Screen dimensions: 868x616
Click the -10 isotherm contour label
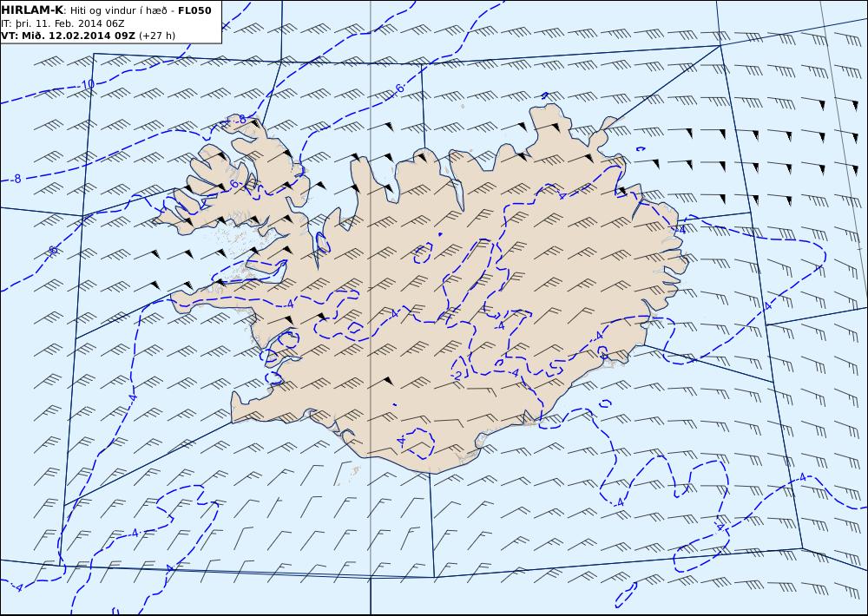[86, 85]
